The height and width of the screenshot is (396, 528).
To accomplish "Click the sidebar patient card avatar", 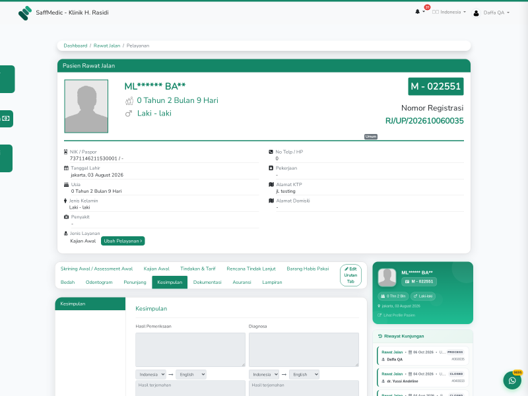I will pos(387,277).
